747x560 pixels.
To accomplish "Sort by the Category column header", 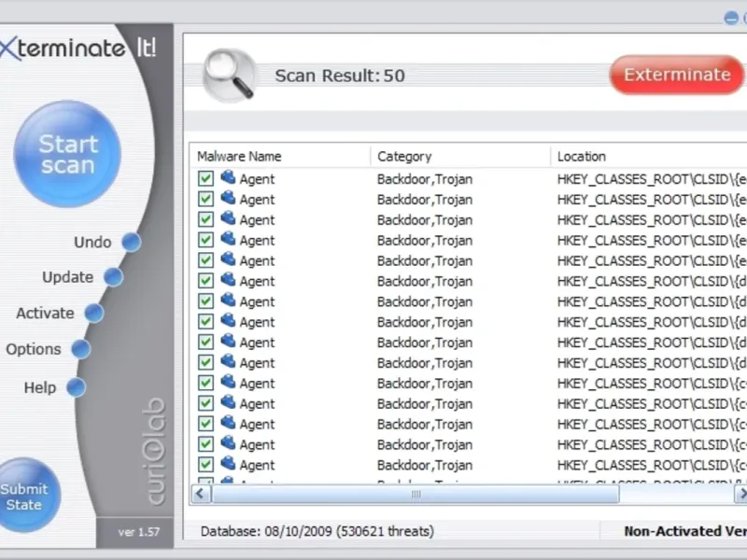I will pyautogui.click(x=460, y=156).
